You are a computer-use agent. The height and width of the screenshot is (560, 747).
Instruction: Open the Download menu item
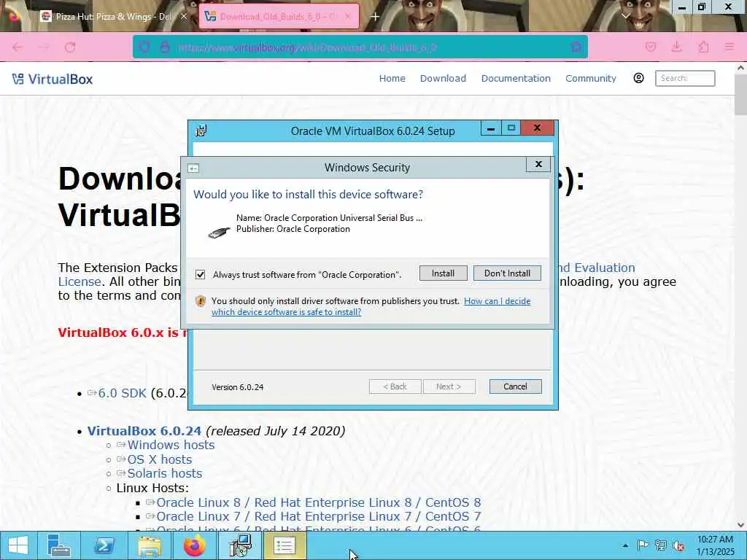pyautogui.click(x=443, y=79)
